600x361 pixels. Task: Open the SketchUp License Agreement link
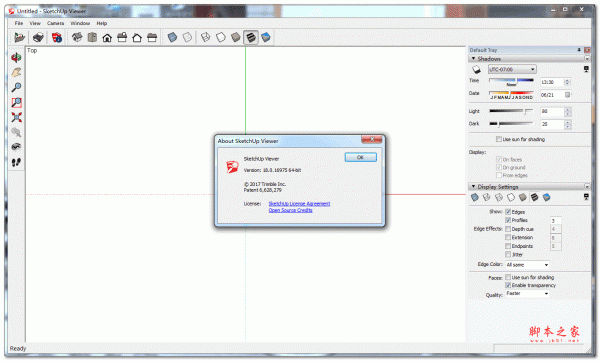pos(299,204)
